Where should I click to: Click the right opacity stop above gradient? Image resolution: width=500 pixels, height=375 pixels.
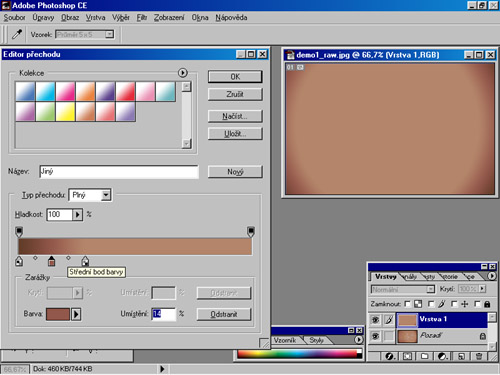click(x=251, y=231)
